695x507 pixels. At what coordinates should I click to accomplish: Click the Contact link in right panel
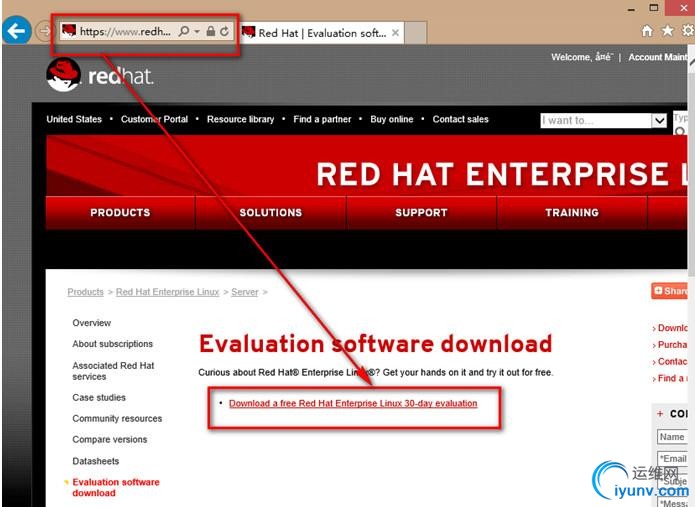tap(672, 362)
